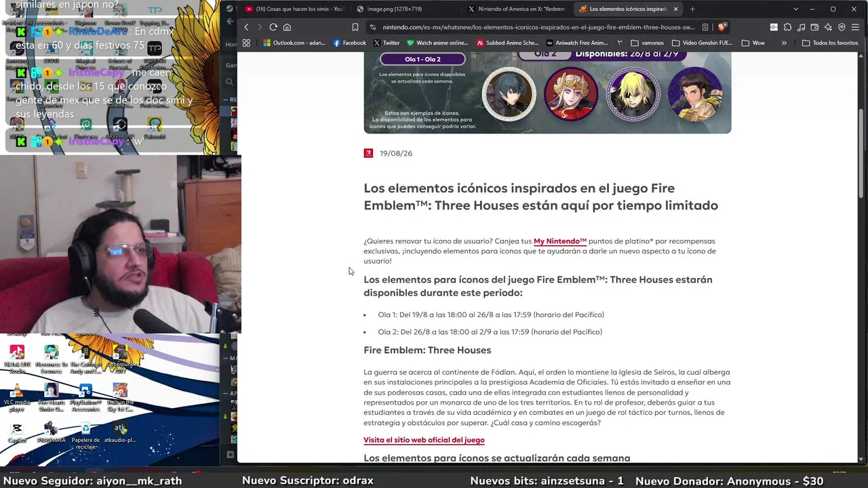The height and width of the screenshot is (488, 868).
Task: Close the Los elementos icónicos tab
Action: pyautogui.click(x=675, y=9)
